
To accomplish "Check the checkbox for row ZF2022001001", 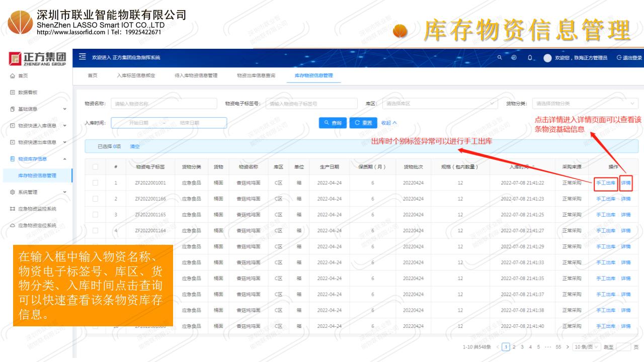I will click(95, 183).
